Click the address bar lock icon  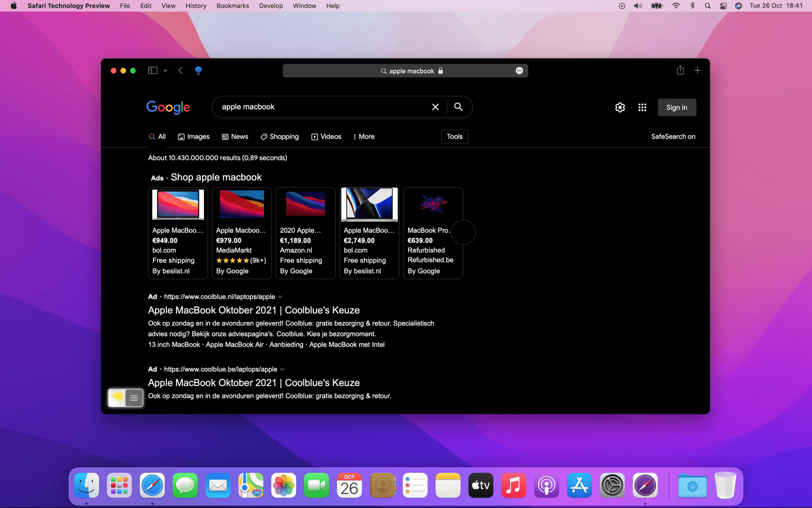pyautogui.click(x=441, y=71)
